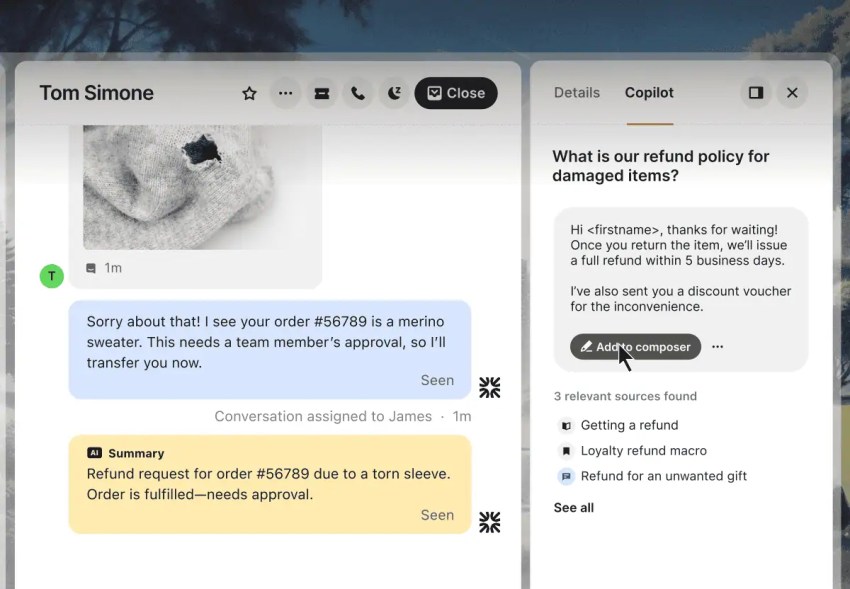Open more options beside Add to composer
The image size is (850, 589).
[x=718, y=347]
